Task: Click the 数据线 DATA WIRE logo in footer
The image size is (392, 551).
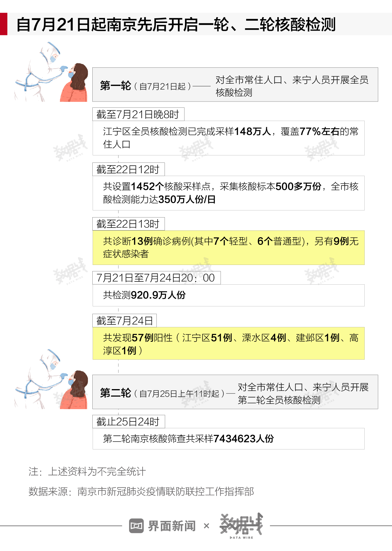Action: point(241,526)
